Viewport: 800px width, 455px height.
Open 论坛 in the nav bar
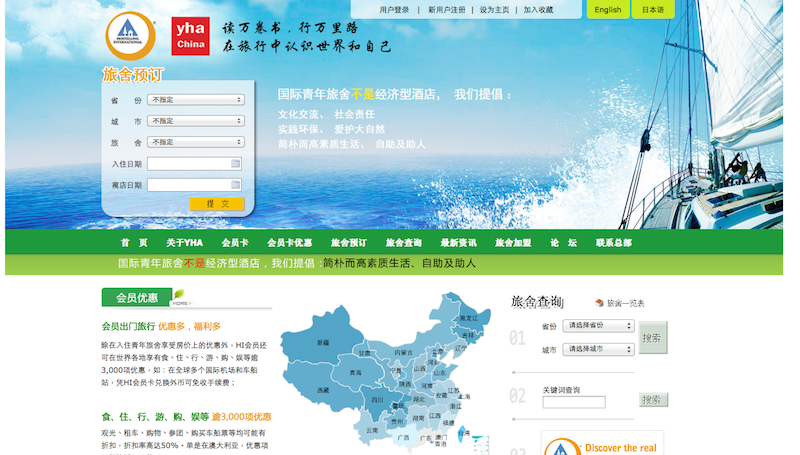[x=563, y=243]
